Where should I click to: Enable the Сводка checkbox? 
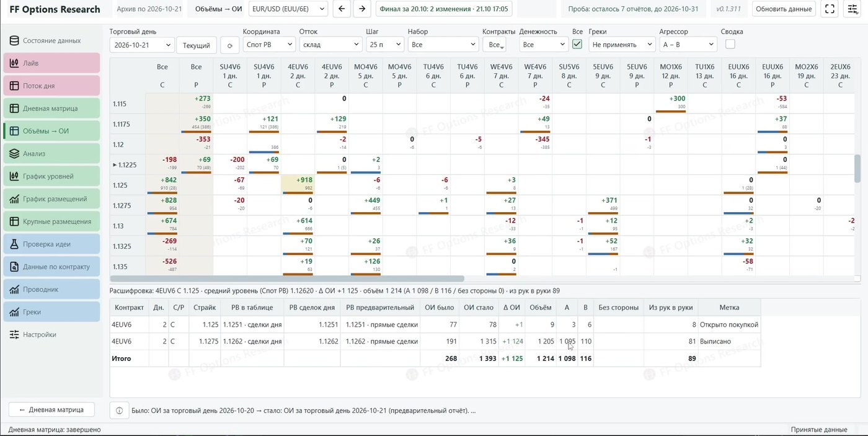pyautogui.click(x=730, y=44)
